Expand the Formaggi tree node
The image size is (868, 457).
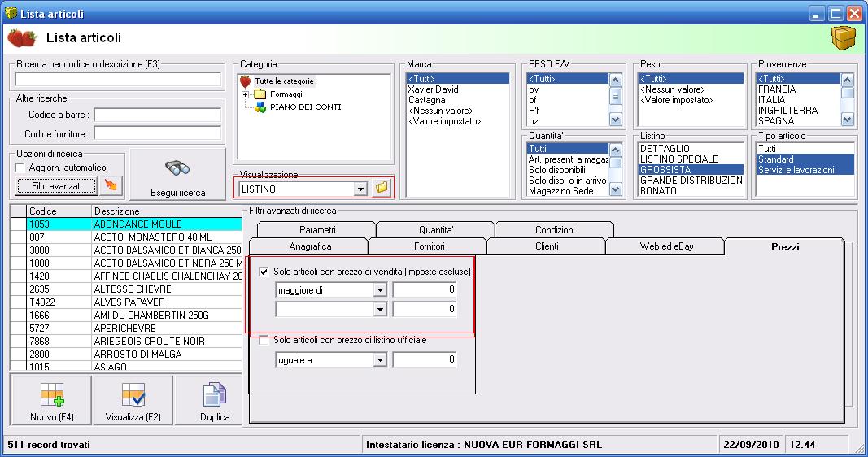tap(245, 94)
